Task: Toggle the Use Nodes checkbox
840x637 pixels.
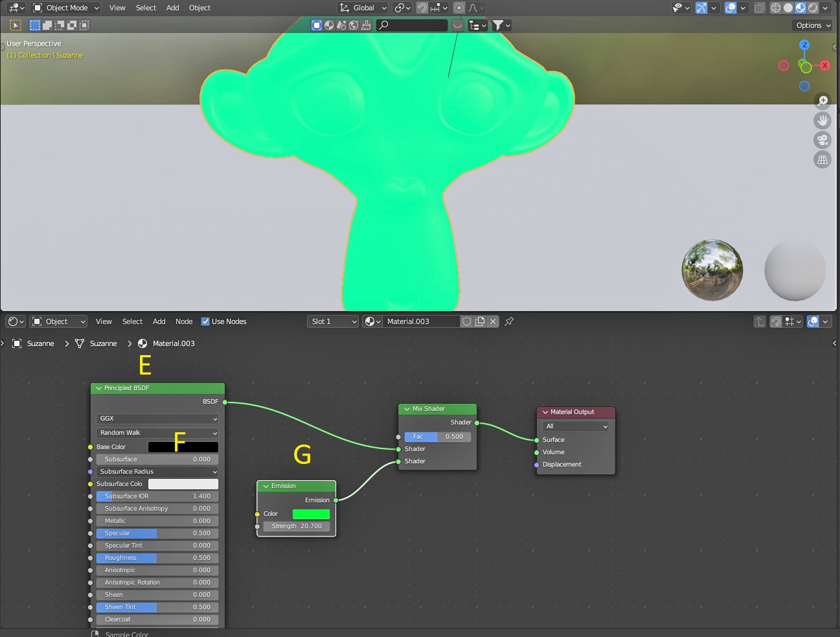Action: (x=205, y=321)
